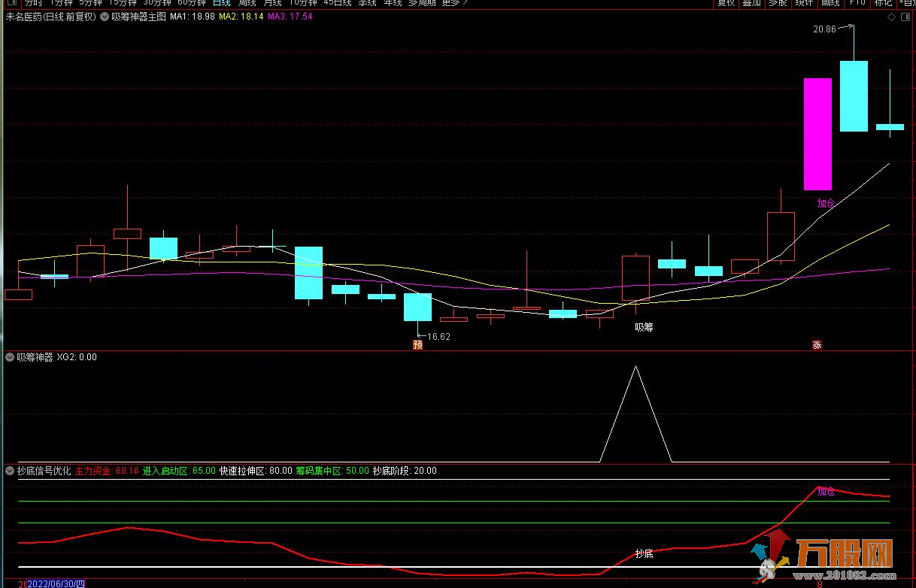Switch to the 60分钟 period tab
This screenshot has width=916, height=588.
click(192, 3)
